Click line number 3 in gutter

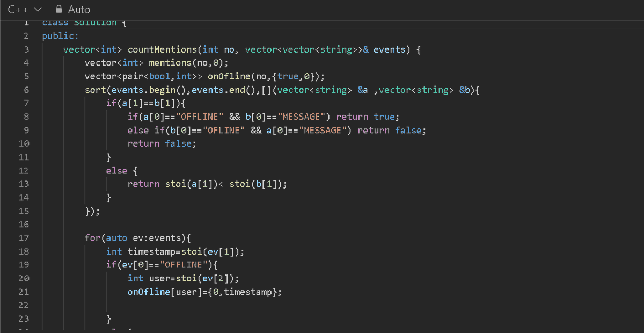click(26, 49)
